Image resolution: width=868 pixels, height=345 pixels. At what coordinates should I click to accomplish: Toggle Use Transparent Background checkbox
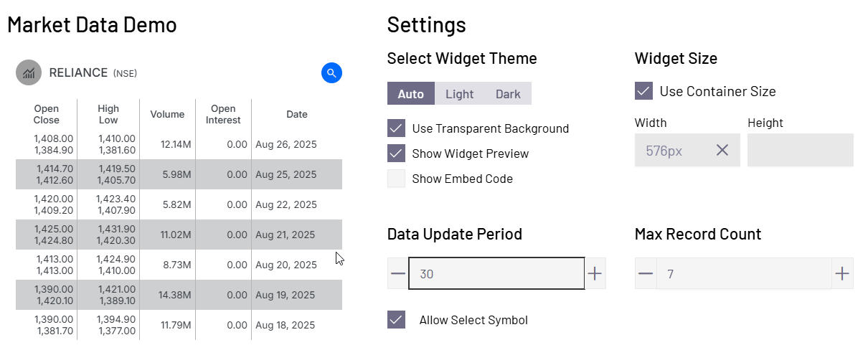pyautogui.click(x=397, y=128)
